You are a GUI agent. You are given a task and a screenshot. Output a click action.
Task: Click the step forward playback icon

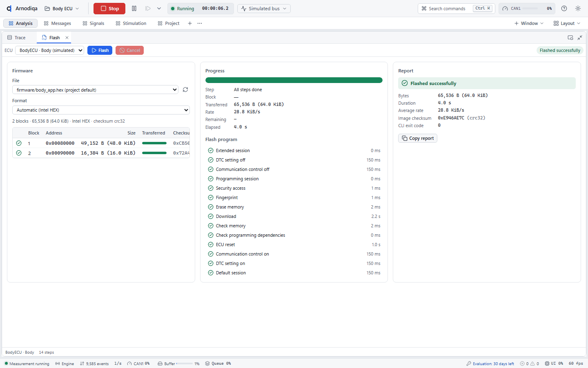(148, 9)
